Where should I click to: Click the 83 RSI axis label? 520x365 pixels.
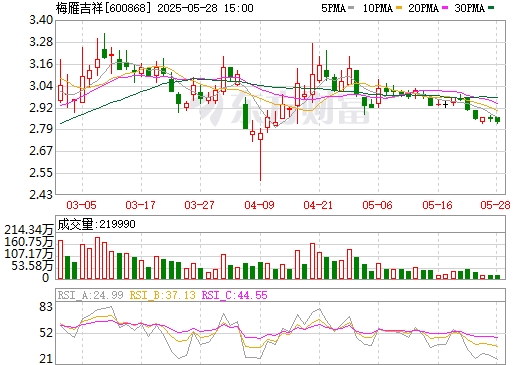pos(46,307)
